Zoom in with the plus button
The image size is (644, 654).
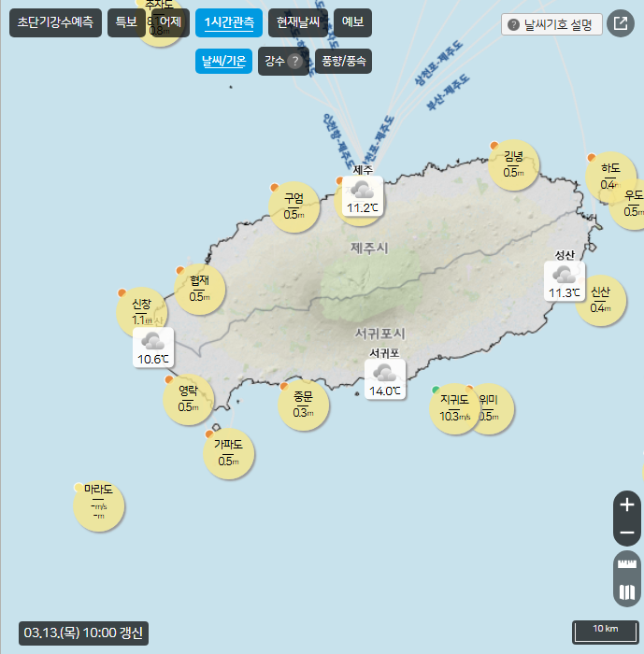click(627, 505)
